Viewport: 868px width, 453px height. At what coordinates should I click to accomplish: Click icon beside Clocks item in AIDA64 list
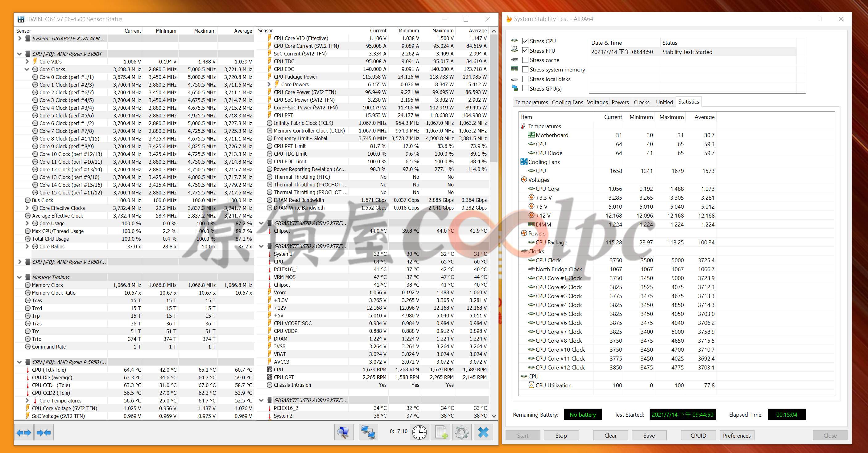(x=524, y=251)
